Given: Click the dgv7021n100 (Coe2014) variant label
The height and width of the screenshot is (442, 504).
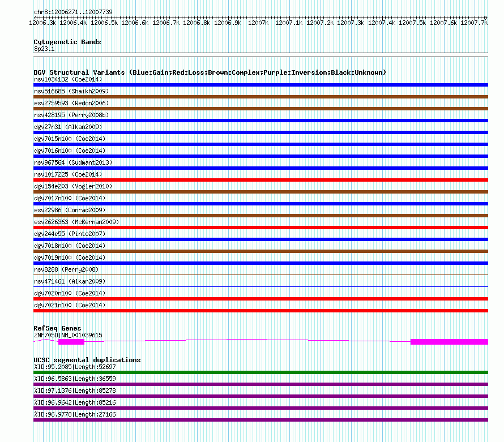Looking at the screenshot, I should [x=70, y=305].
